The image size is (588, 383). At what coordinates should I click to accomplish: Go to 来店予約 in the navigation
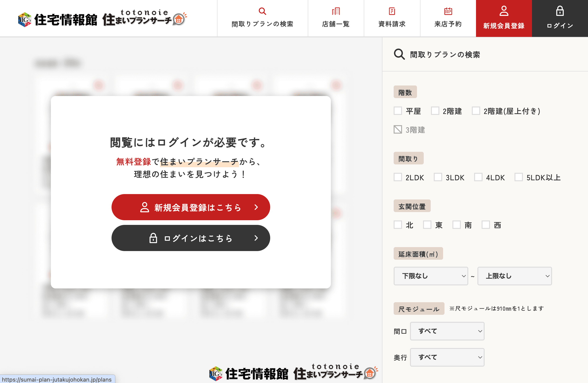tap(448, 24)
